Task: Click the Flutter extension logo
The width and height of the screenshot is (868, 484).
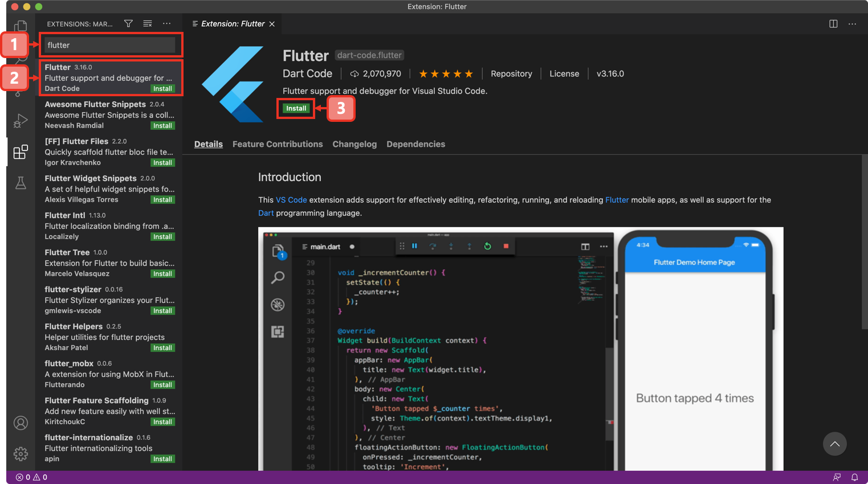Action: [233, 84]
